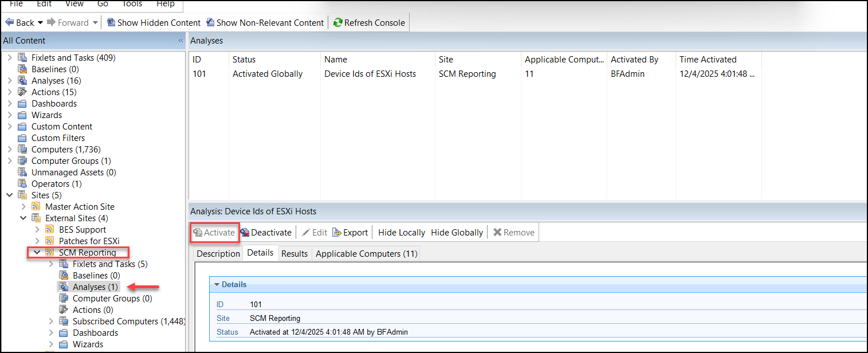Click the Back arrow icon
The height and width of the screenshot is (353, 868).
point(9,23)
